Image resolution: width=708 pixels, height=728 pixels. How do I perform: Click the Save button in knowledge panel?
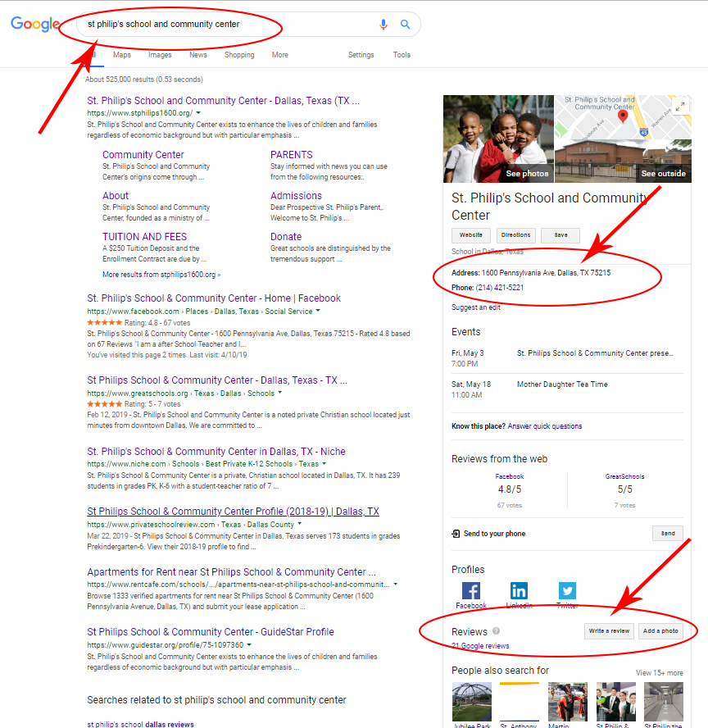(561, 235)
